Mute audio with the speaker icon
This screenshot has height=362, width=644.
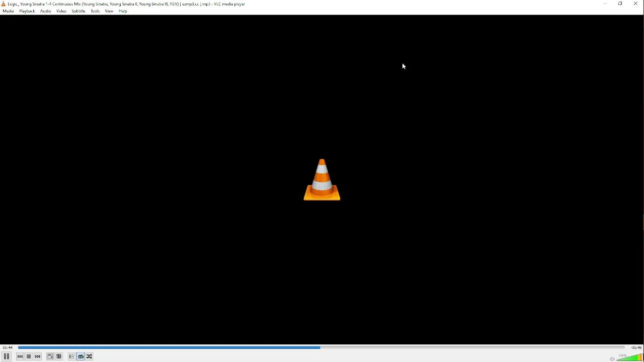click(612, 358)
